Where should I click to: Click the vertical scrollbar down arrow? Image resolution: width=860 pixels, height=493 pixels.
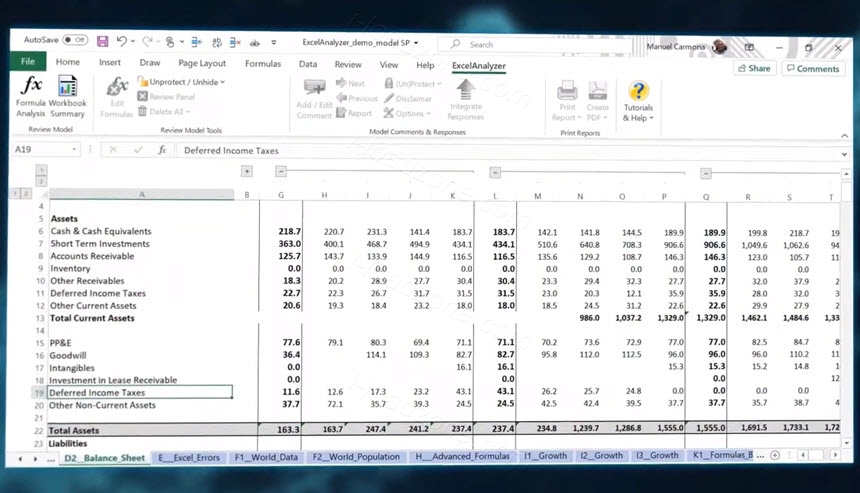[846, 443]
